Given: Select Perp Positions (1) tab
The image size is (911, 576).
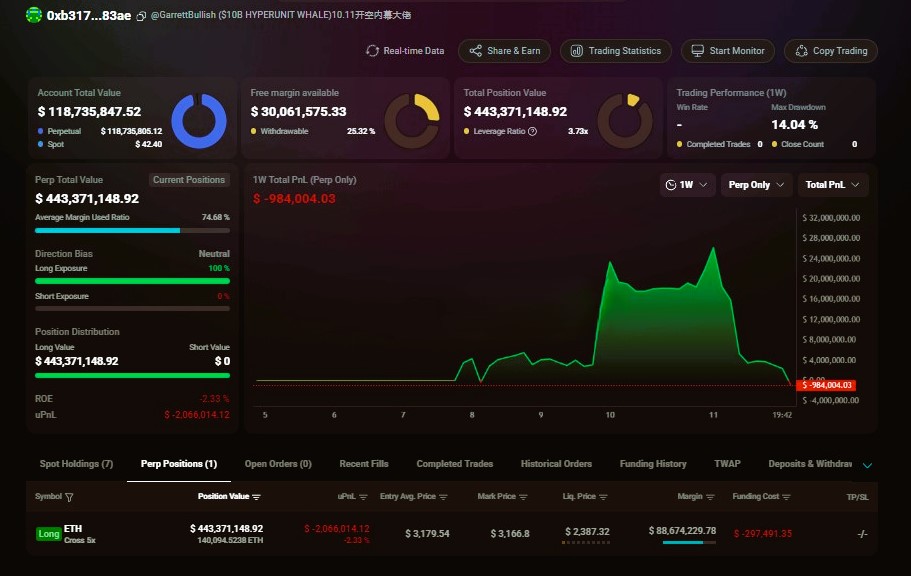Looking at the screenshot, I should point(179,464).
